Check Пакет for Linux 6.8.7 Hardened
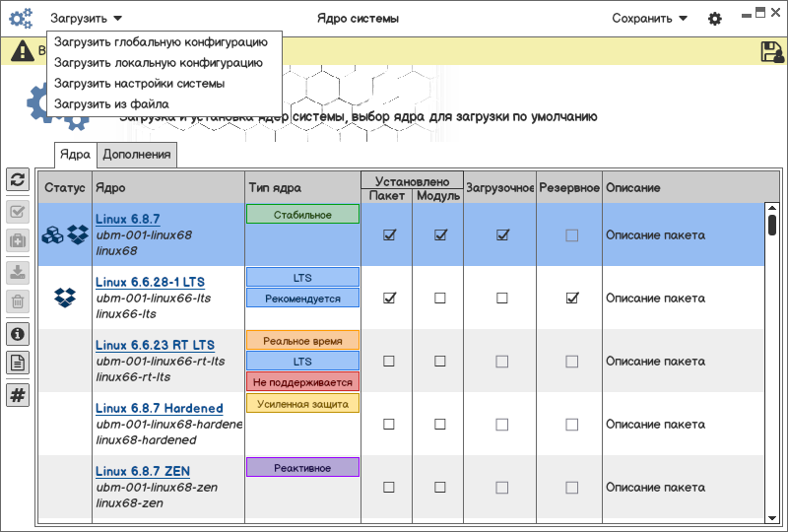This screenshot has height=532, width=788. [388, 425]
